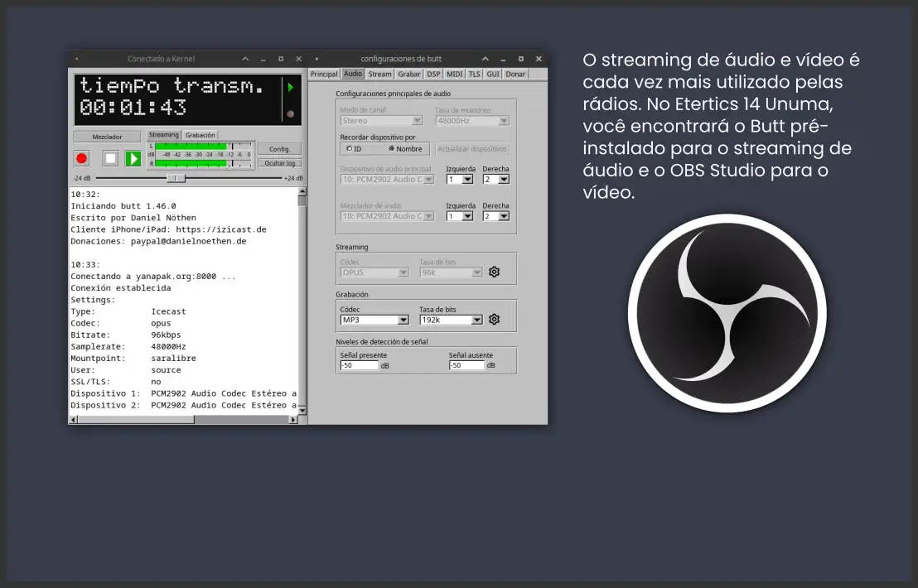The image size is (918, 588).
Task: Switch to the Donar tab
Action: [515, 75]
